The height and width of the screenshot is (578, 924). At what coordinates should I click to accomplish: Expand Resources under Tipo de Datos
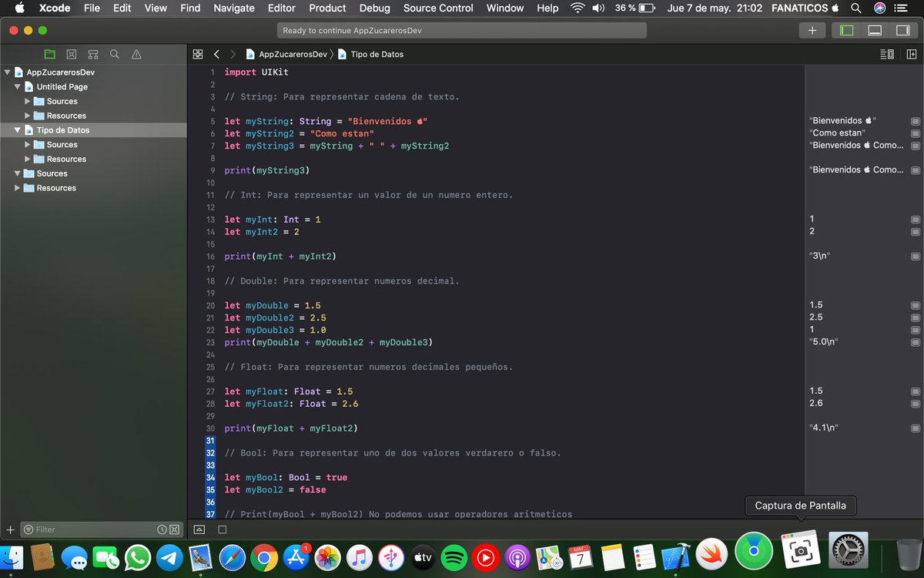[28, 159]
